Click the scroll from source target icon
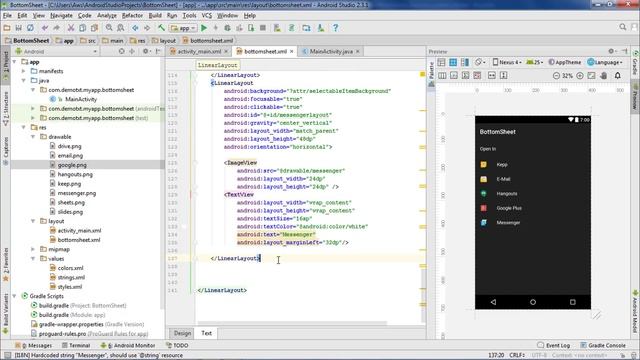640x360 pixels. (122, 51)
